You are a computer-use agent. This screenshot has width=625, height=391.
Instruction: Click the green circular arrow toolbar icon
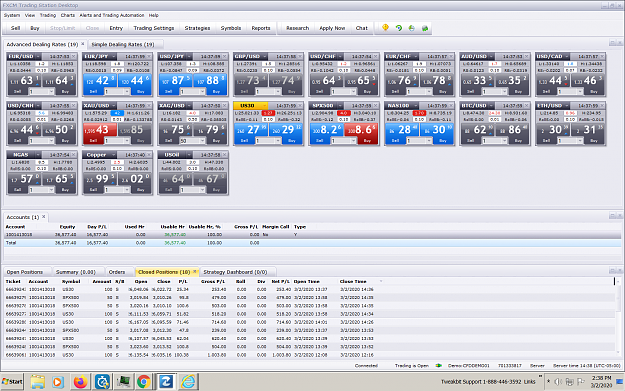click(399, 28)
